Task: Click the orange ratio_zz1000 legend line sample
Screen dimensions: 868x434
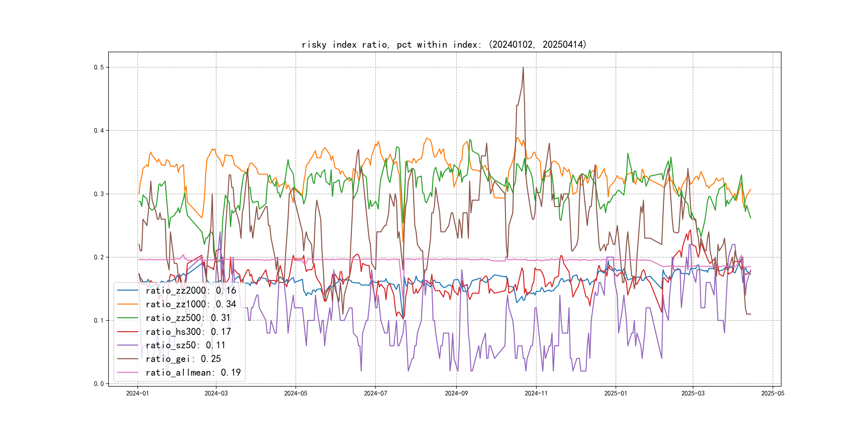Action: pyautogui.click(x=127, y=304)
